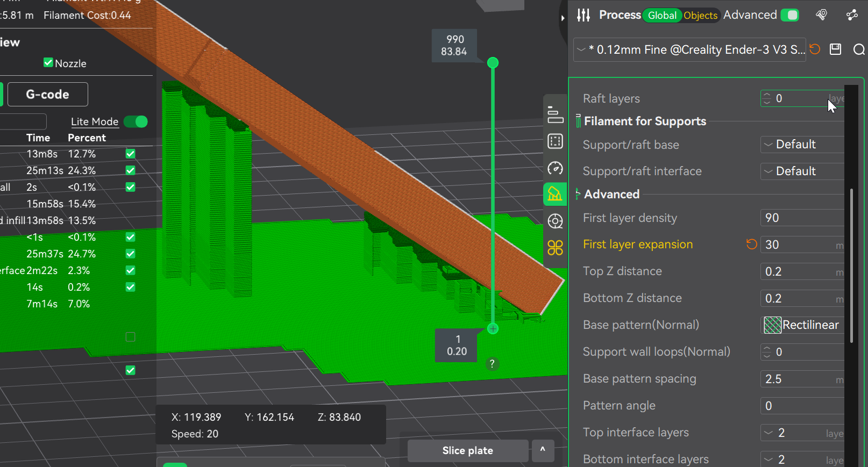The height and width of the screenshot is (467, 868).
Task: Open the Strength settings tab icon
Action: point(555,141)
